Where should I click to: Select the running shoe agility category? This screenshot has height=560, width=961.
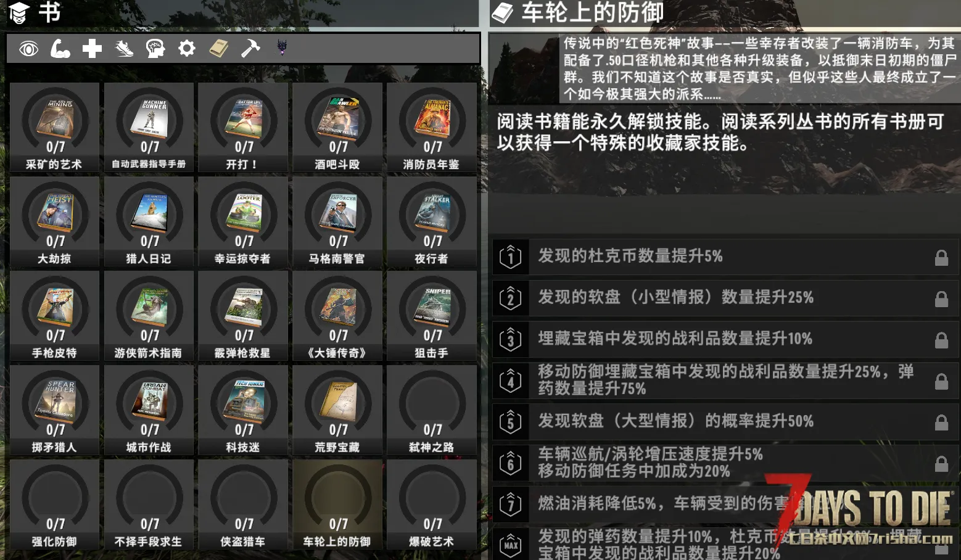coord(124,49)
